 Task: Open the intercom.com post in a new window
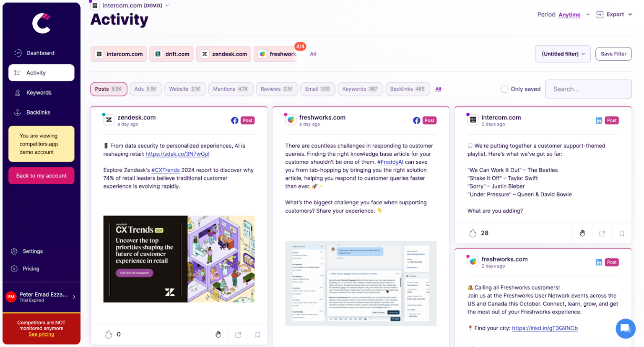(602, 233)
